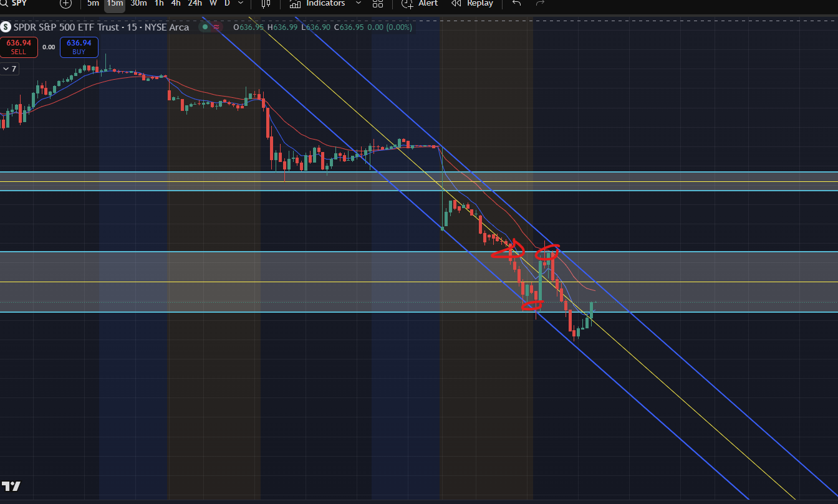This screenshot has height=504, width=838.
Task: Create a new Alert
Action: pos(420,3)
